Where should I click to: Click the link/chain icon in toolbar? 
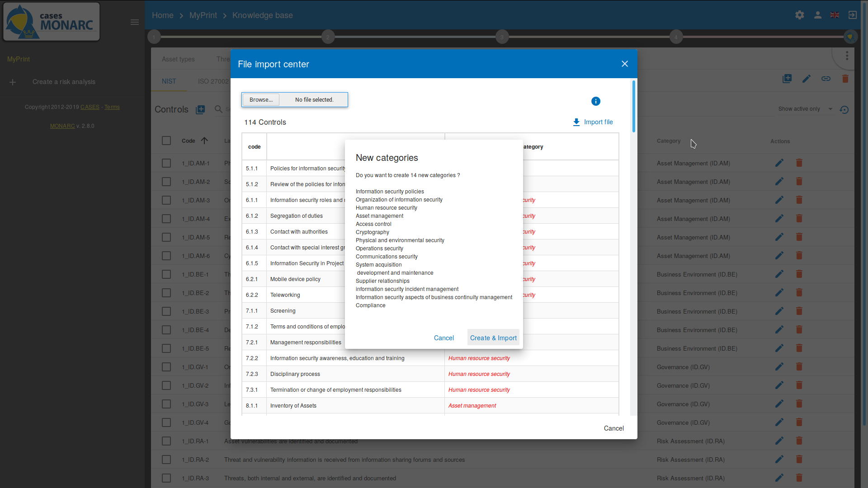click(826, 79)
